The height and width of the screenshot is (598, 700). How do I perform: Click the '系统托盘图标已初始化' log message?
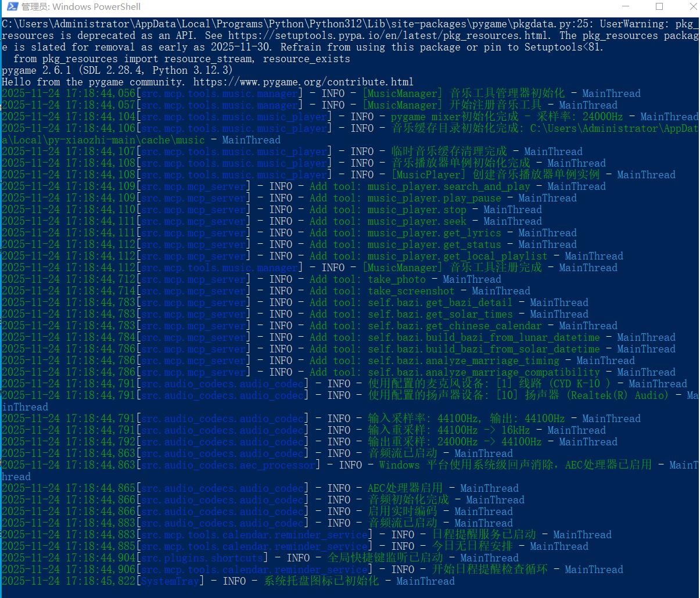[x=321, y=581]
